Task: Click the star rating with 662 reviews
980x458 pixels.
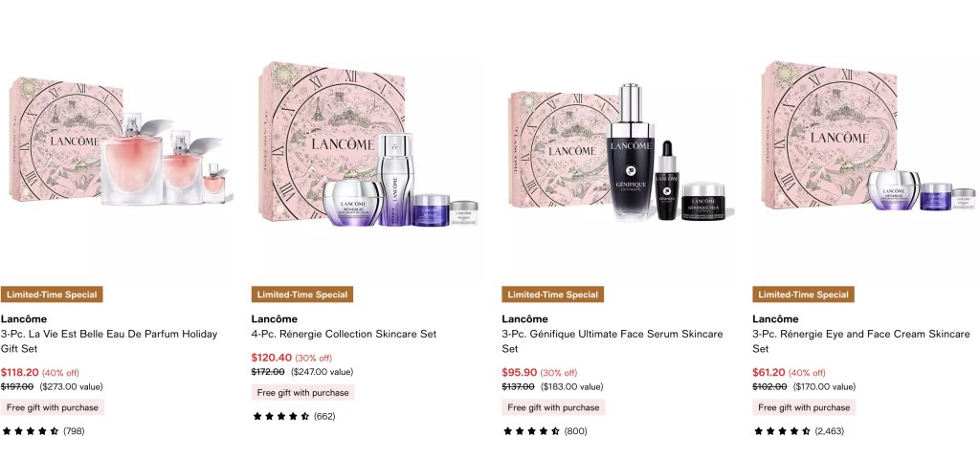Action: click(x=294, y=416)
